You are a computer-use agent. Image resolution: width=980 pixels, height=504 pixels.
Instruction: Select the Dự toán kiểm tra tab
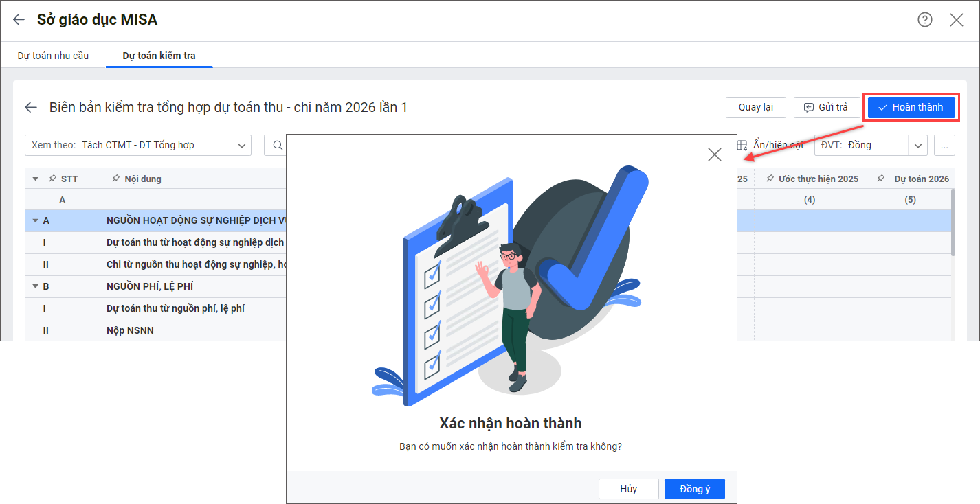[x=159, y=56]
